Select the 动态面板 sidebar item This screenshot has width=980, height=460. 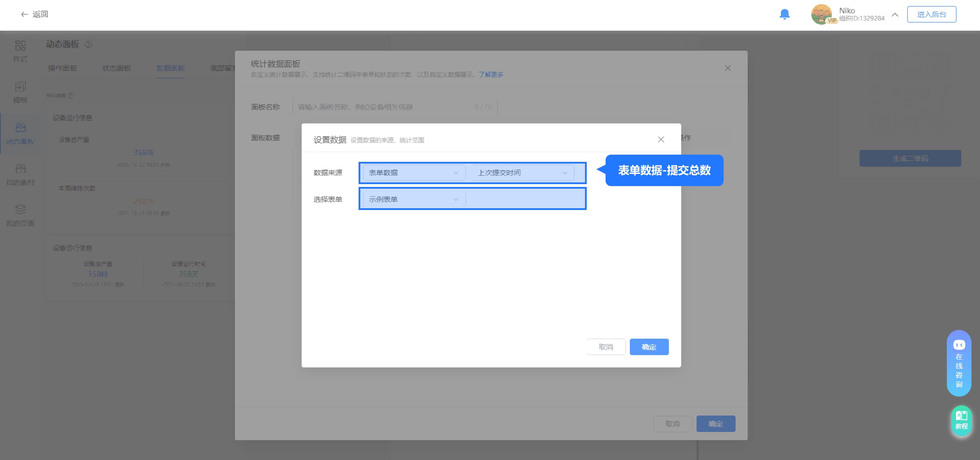[20, 133]
